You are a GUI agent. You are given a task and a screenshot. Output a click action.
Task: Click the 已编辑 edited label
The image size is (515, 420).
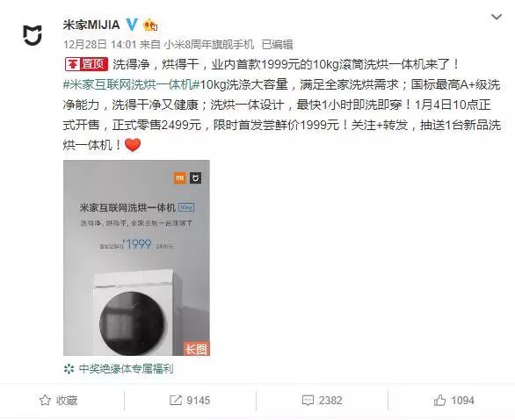click(277, 44)
